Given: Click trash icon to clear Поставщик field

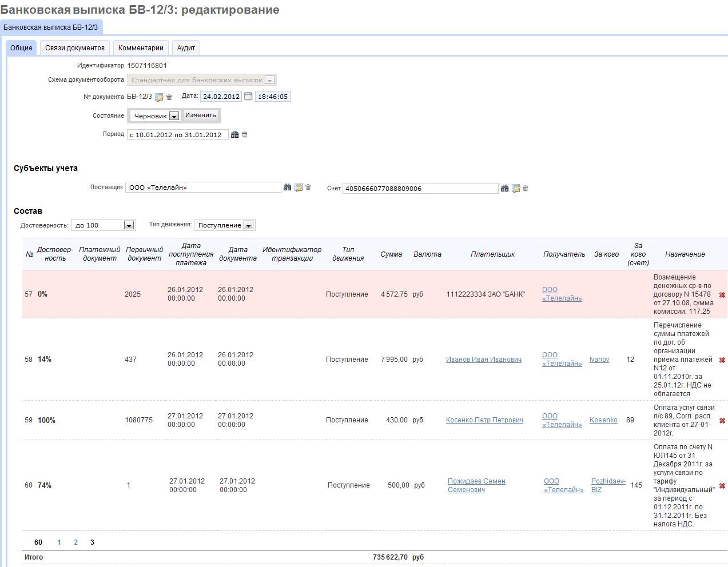Looking at the screenshot, I should coord(308,187).
